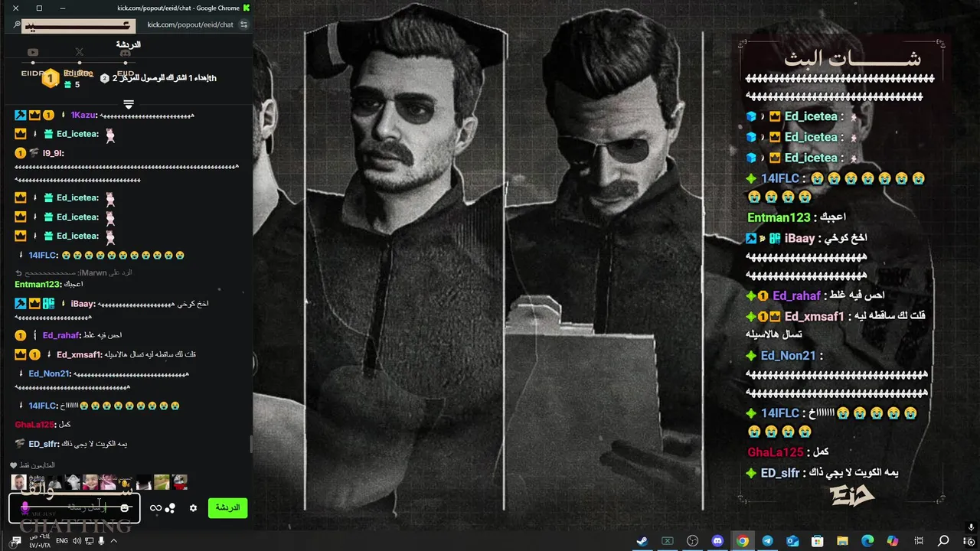This screenshot has height=551, width=980.
Task: Open Microsoft Edge from the taskbar
Action: [x=867, y=541]
